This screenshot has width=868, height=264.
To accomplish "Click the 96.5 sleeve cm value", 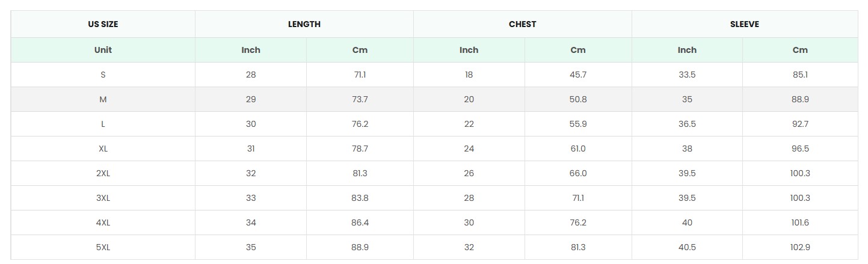I will coord(800,149).
